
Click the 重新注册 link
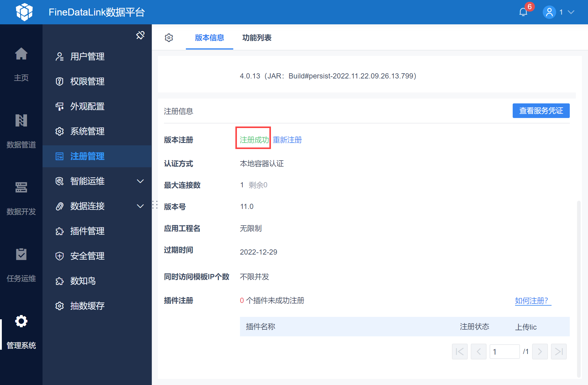(x=287, y=140)
